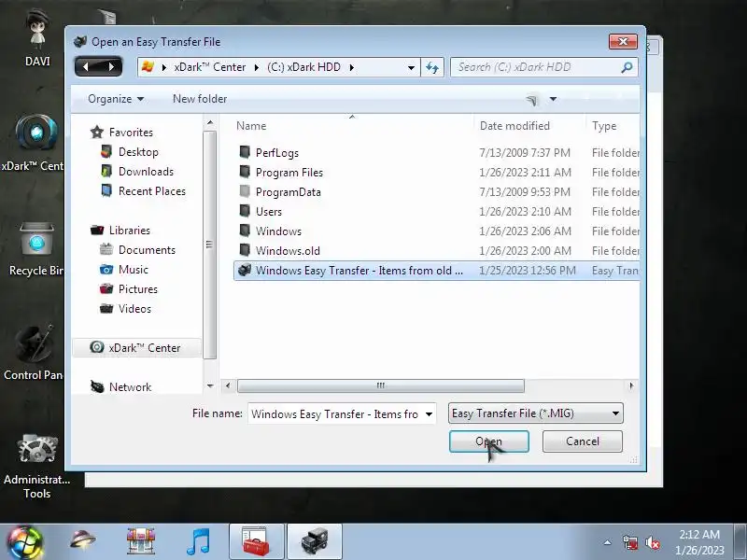Select the Program Files folder icon
747x560 pixels.
[x=245, y=172]
